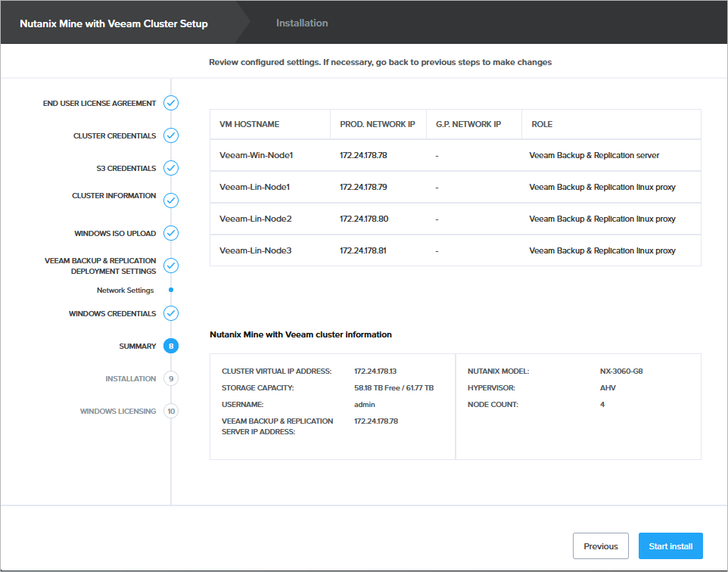The width and height of the screenshot is (728, 572).
Task: Select the Summary step label
Action: pos(138,346)
